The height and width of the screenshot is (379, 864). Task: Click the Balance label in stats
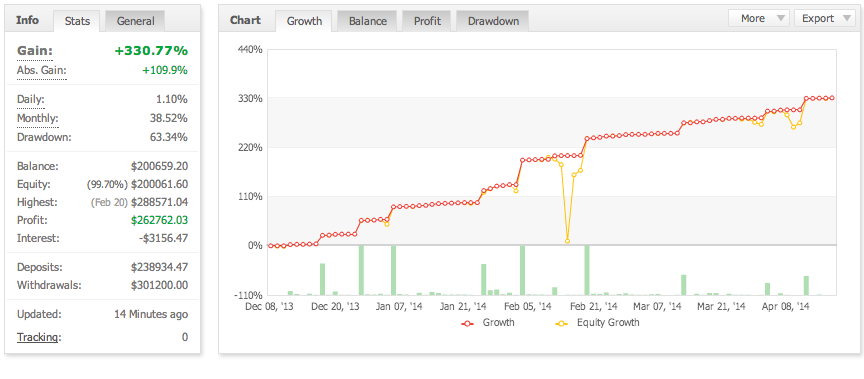pyautogui.click(x=37, y=166)
